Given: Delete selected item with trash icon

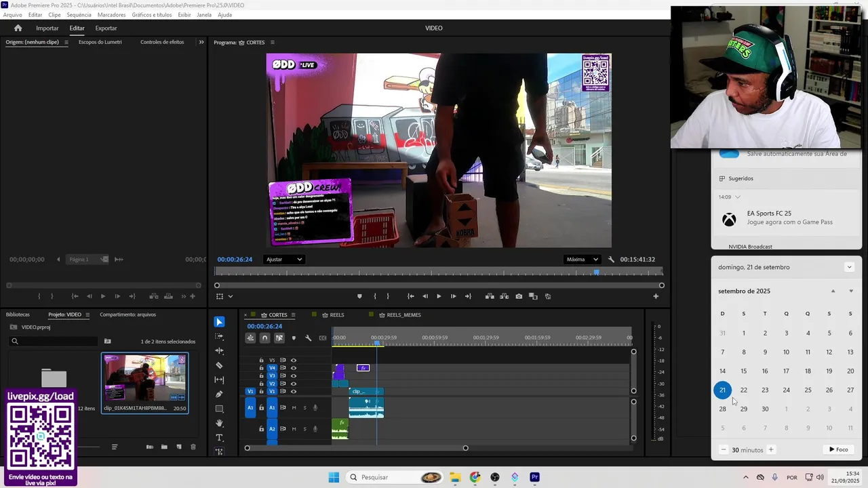Looking at the screenshot, I should pyautogui.click(x=193, y=447).
